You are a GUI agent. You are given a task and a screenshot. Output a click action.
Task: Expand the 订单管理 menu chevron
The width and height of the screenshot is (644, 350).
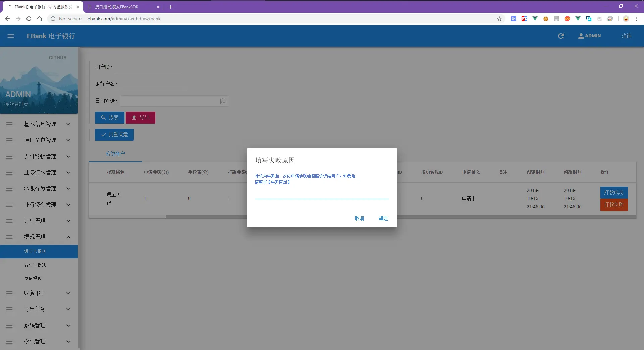(68, 221)
